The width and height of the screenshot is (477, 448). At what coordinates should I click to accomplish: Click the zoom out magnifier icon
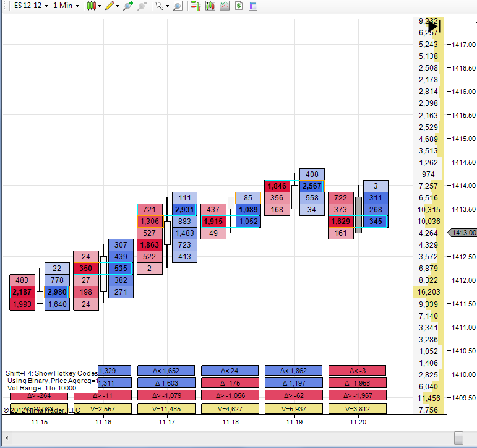click(x=142, y=6)
